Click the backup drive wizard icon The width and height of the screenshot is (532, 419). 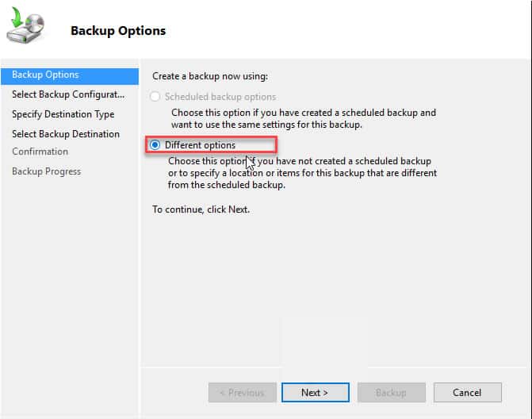[x=25, y=25]
